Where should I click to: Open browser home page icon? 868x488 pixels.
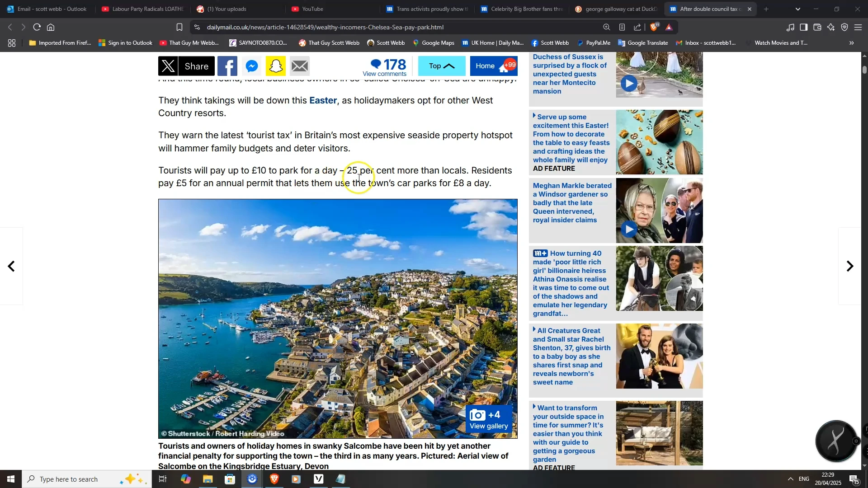[x=51, y=27]
